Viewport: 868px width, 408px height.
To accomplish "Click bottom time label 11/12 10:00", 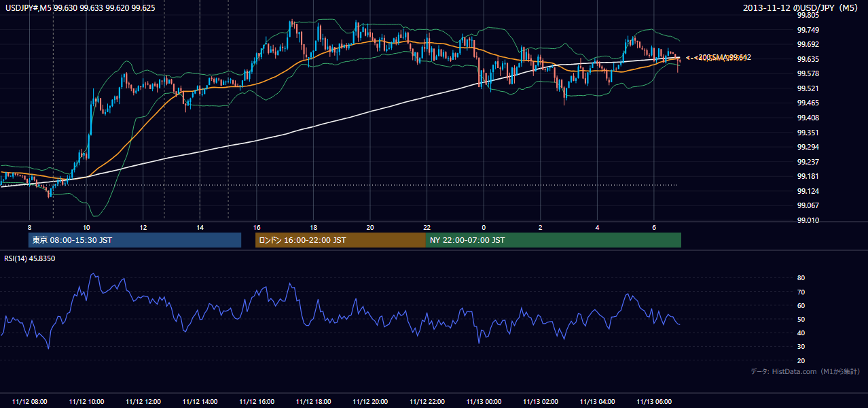I will click(x=86, y=402).
